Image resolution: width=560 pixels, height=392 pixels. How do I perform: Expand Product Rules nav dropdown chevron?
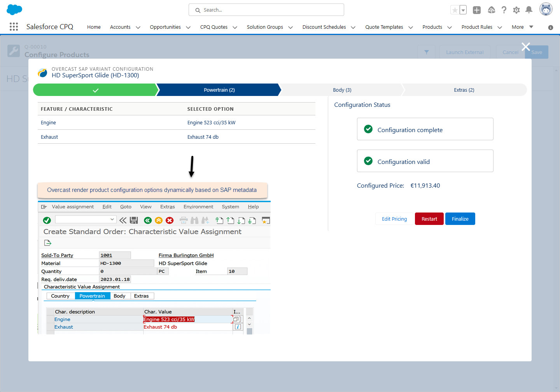pyautogui.click(x=500, y=27)
